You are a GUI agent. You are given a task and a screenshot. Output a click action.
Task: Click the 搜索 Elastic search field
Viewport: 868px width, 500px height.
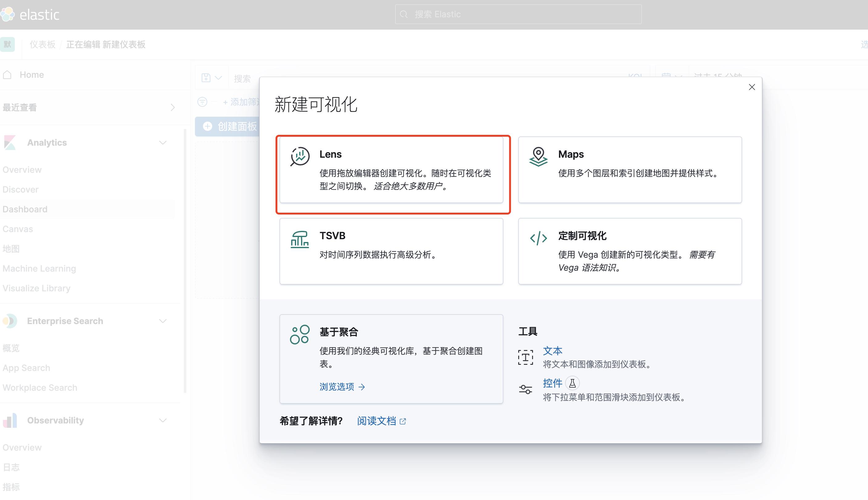tap(518, 14)
